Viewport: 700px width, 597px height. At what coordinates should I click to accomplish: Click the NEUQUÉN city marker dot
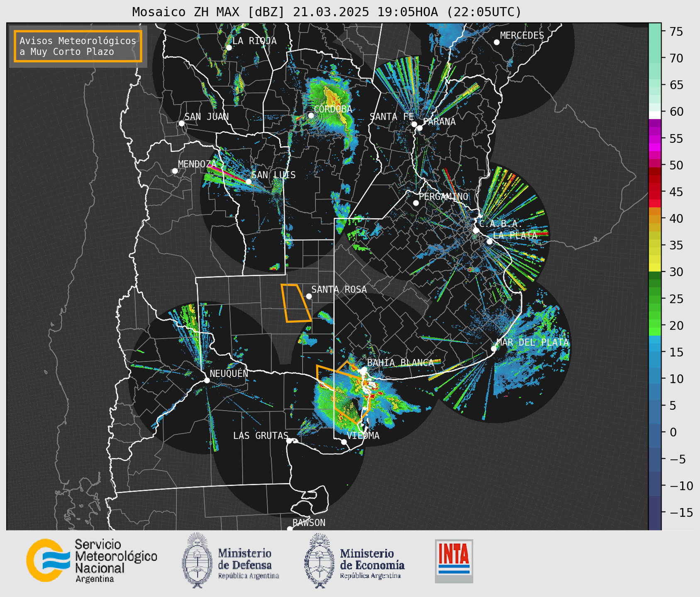(207, 380)
